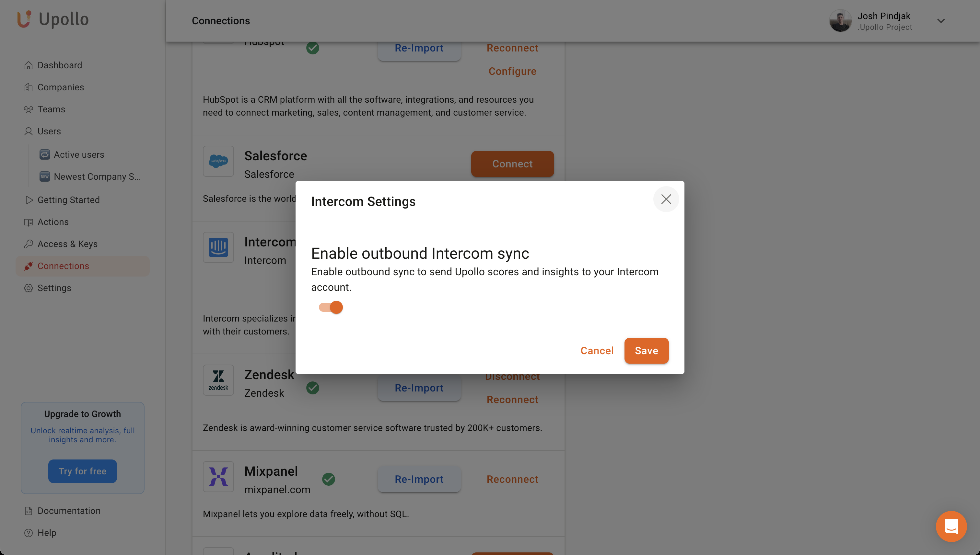Click the Active users refresh icon
Viewport: 980px width, 555px height.
click(x=45, y=154)
